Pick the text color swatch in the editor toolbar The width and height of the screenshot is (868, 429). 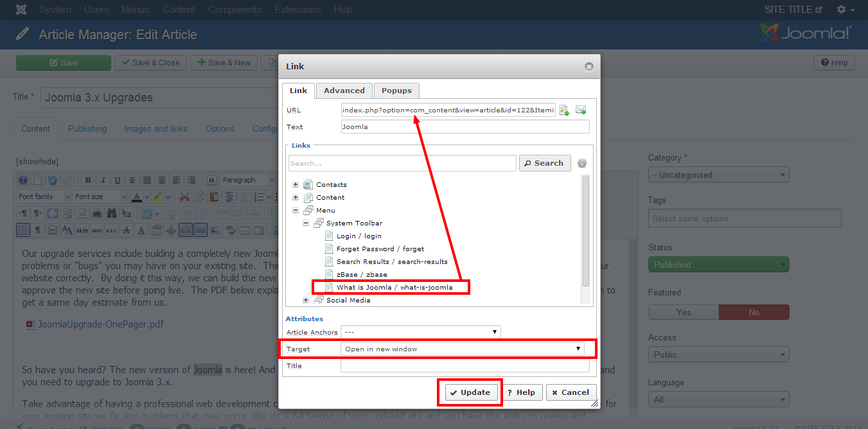136,197
